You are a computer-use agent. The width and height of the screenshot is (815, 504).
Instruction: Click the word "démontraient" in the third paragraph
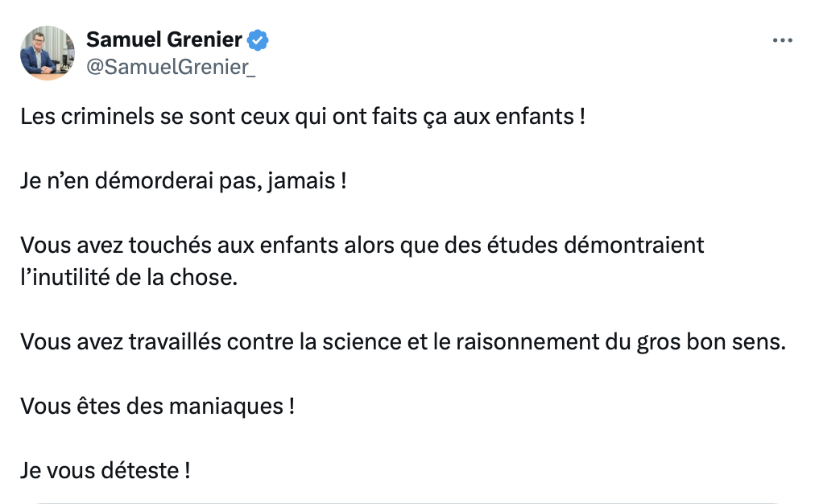[x=634, y=246]
